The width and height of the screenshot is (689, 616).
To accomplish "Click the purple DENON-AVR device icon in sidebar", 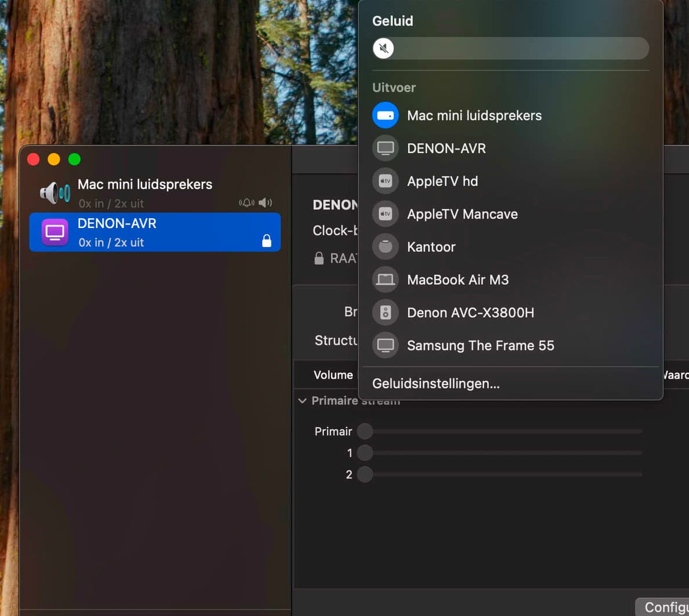I will [55, 232].
